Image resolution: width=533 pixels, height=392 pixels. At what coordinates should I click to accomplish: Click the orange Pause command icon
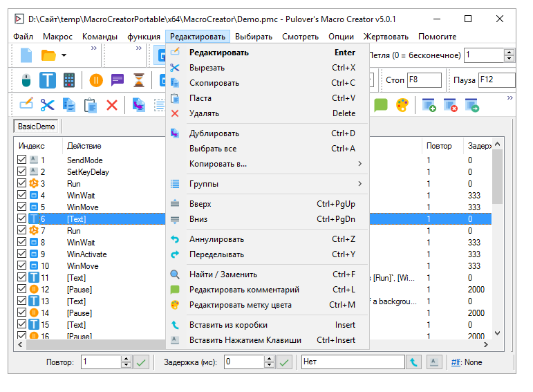(96, 80)
